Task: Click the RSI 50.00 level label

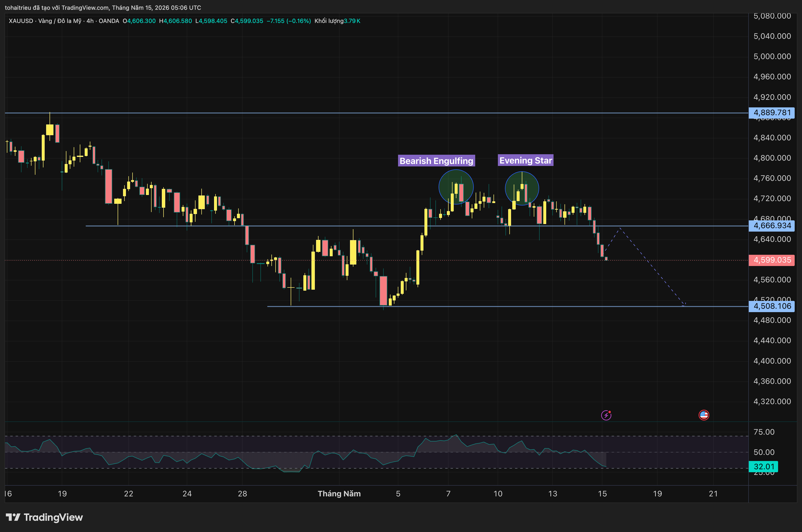Action: tap(764, 452)
